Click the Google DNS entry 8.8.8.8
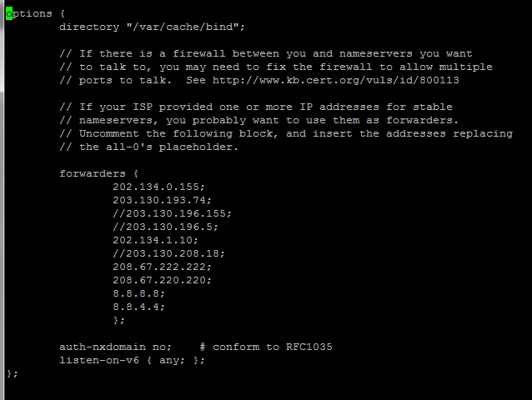The width and height of the screenshot is (532, 400). coord(139,293)
